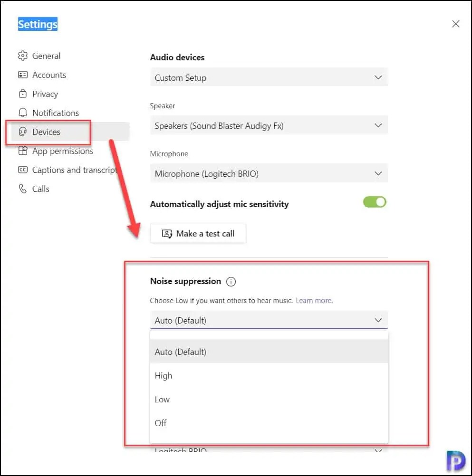Open the Learn more link
Image resolution: width=472 pixels, height=476 pixels.
314,300
